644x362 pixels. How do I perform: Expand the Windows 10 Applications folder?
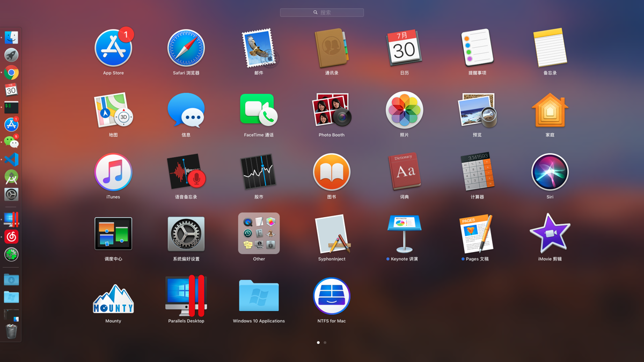tap(259, 296)
